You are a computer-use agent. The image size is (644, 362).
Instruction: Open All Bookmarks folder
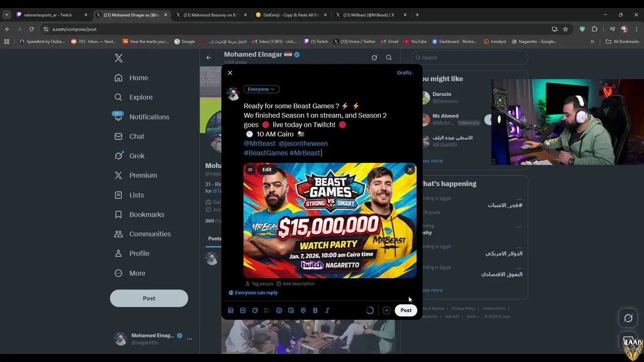click(622, 42)
